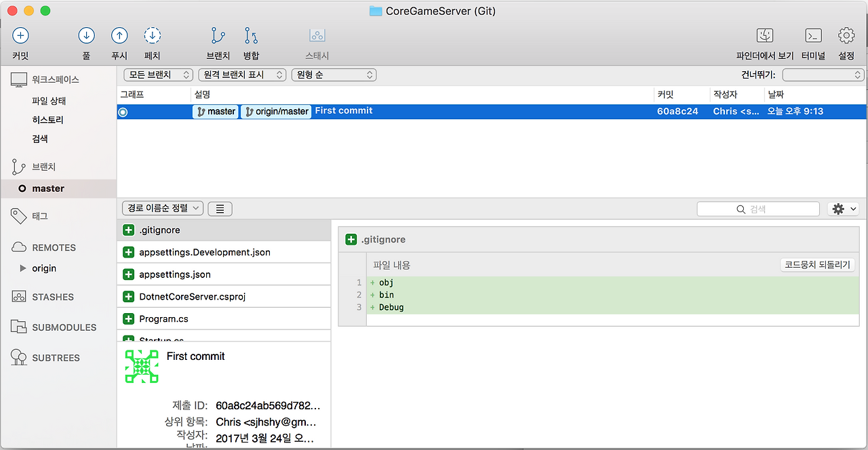This screenshot has width=868, height=450.
Task: Click the 코드뭉치 되돌리기 reverse hunk button
Action: 817,265
